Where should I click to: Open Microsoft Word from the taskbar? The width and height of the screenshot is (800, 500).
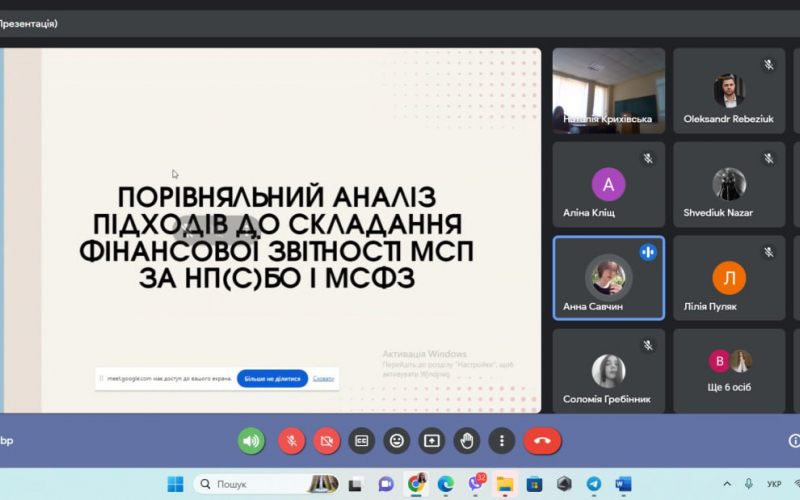click(623, 484)
